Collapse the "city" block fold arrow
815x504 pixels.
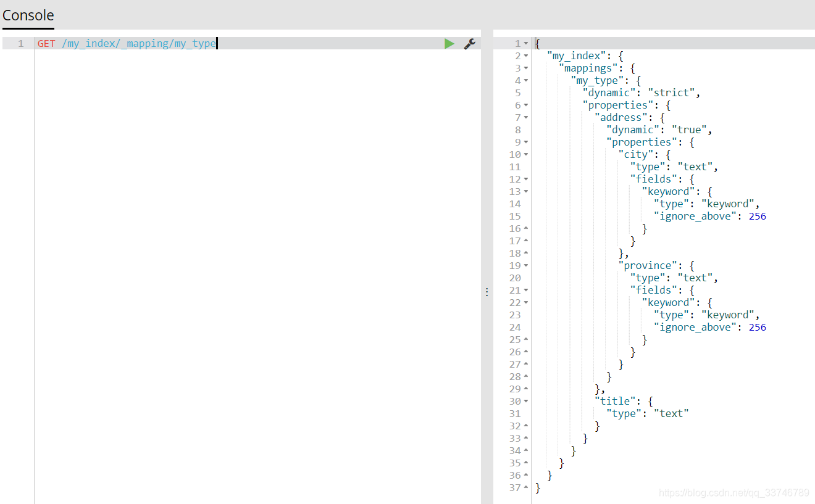(x=526, y=155)
